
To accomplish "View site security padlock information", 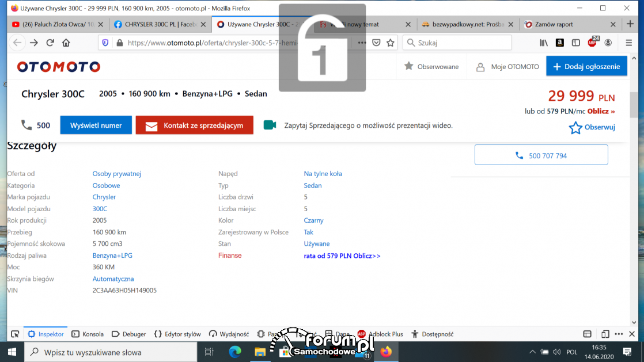I will click(x=119, y=43).
